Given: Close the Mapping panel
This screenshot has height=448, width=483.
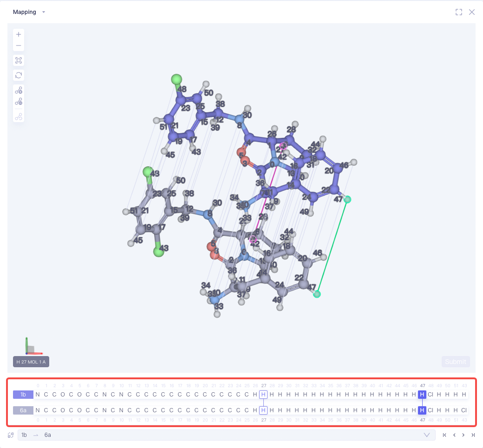Looking at the screenshot, I should point(471,12).
